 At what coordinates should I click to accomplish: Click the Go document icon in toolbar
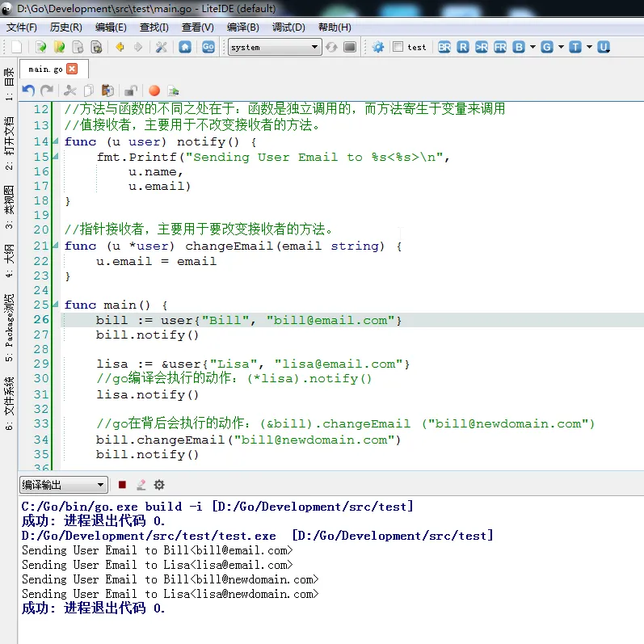click(x=208, y=47)
